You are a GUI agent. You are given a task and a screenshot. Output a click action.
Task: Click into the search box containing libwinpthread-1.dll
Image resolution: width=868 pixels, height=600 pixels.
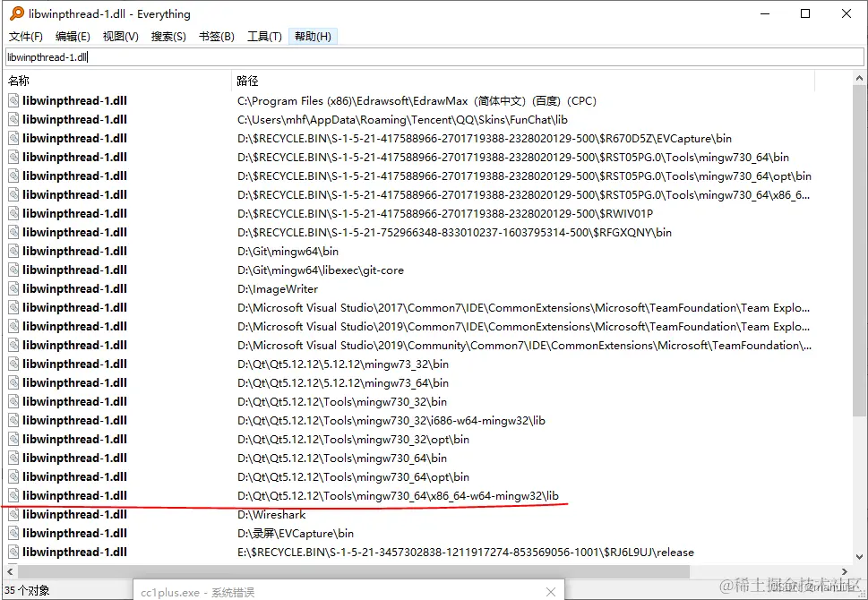(434, 56)
